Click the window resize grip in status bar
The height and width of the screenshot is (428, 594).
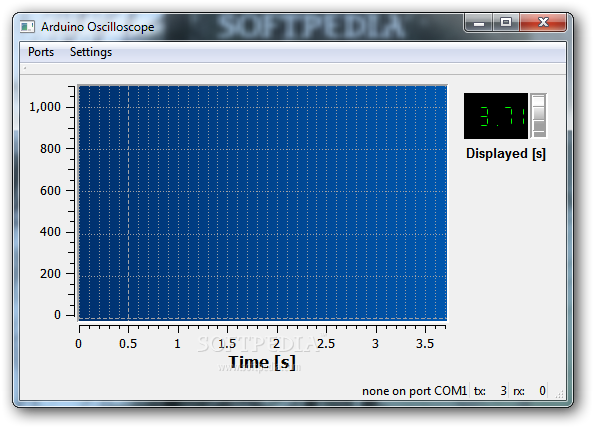[560, 394]
